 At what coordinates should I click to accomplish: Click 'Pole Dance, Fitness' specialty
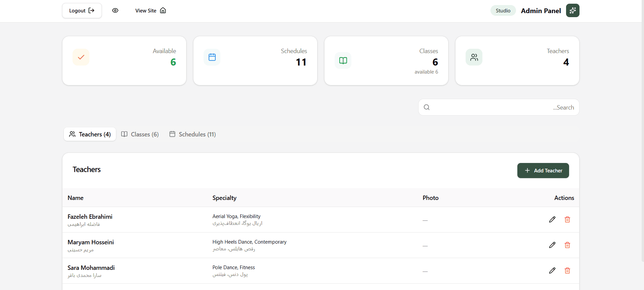tap(234, 267)
